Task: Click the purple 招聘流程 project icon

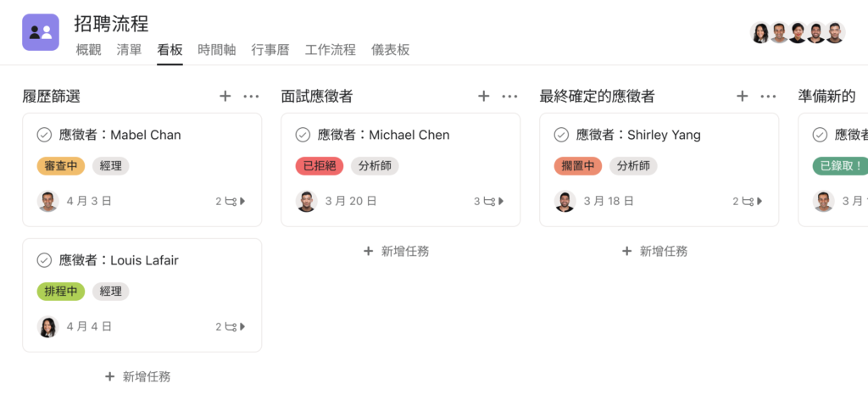Action: 41,32
